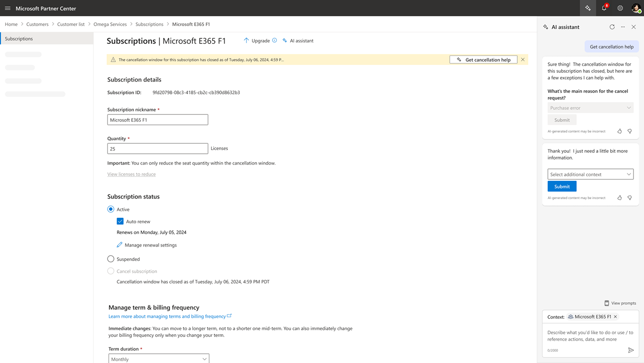Click the Quantity input field
This screenshot has width=644, height=363.
point(158,148)
